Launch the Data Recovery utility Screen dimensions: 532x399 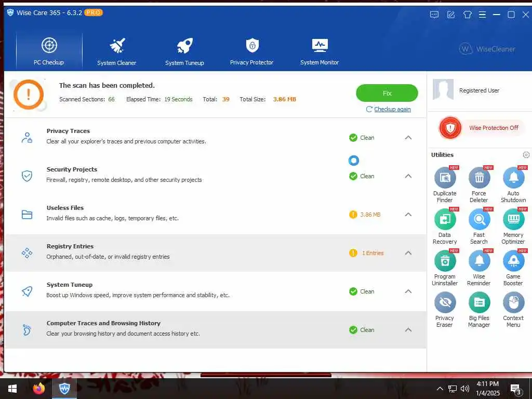[x=445, y=226]
